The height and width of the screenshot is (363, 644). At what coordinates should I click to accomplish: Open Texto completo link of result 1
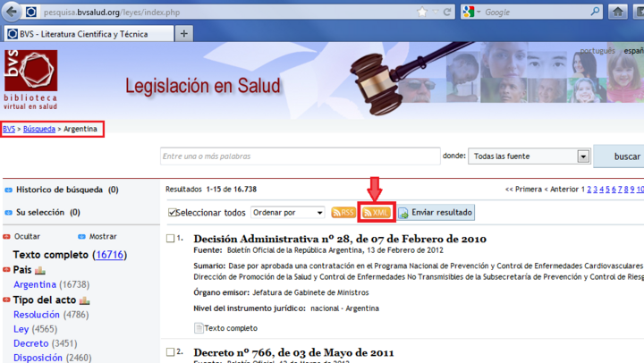click(x=231, y=328)
